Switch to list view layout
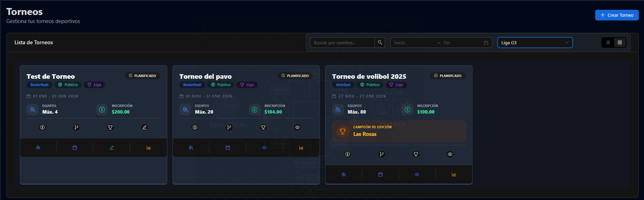Screen dimensions: 644x200 tap(608, 43)
